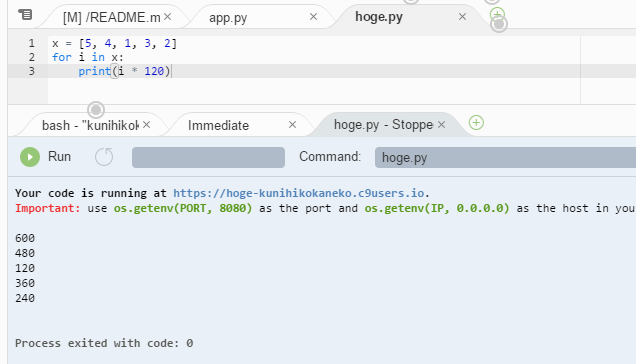Open the bash terminal tab
Viewport: 636px width, 364px height.
point(90,125)
